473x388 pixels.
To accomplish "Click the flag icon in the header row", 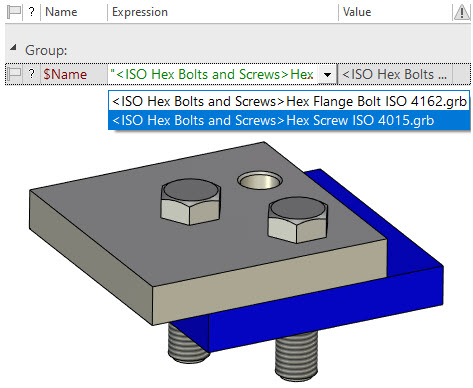I will (14, 12).
